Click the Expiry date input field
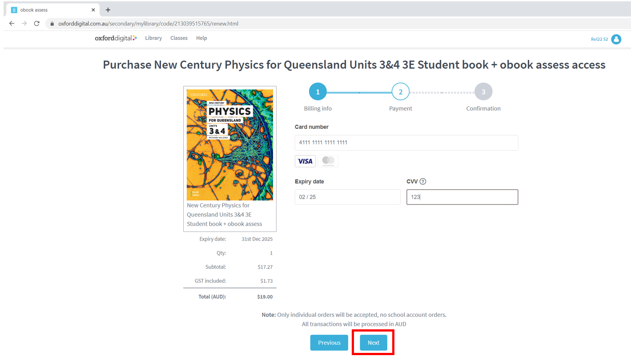 coord(347,197)
